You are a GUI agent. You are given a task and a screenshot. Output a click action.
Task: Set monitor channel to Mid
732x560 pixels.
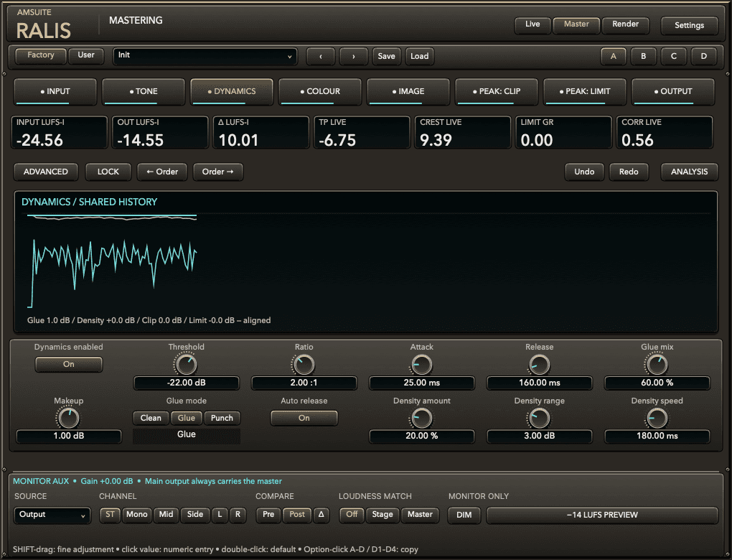coord(166,514)
